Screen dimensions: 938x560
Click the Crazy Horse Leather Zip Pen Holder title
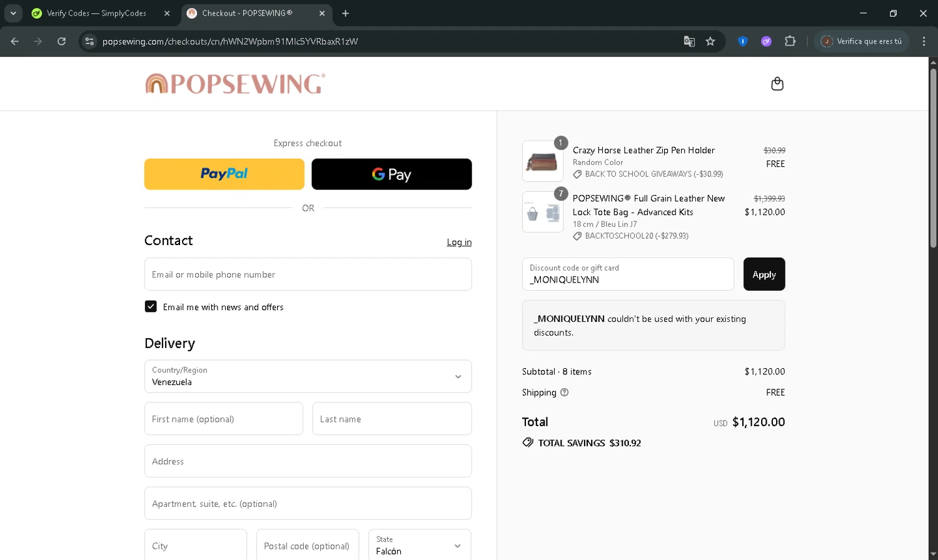pos(643,150)
